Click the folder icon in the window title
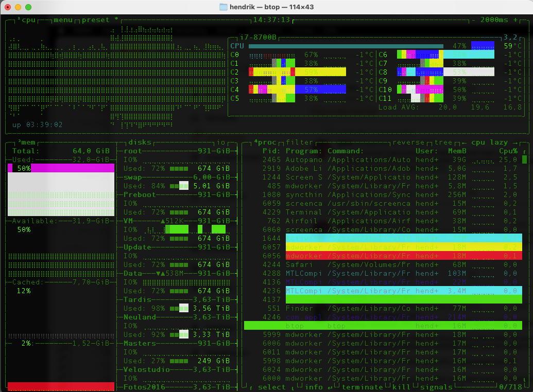This screenshot has width=533, height=392. (x=223, y=7)
